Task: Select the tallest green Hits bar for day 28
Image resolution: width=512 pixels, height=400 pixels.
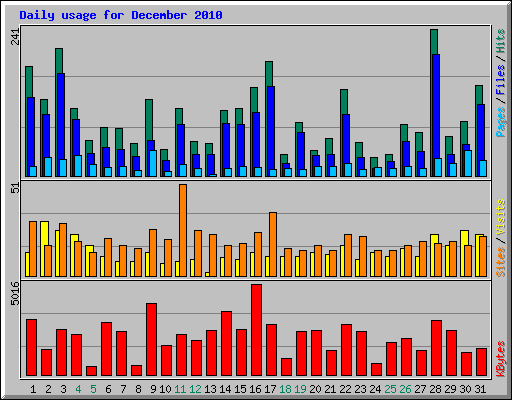Action: [434, 42]
